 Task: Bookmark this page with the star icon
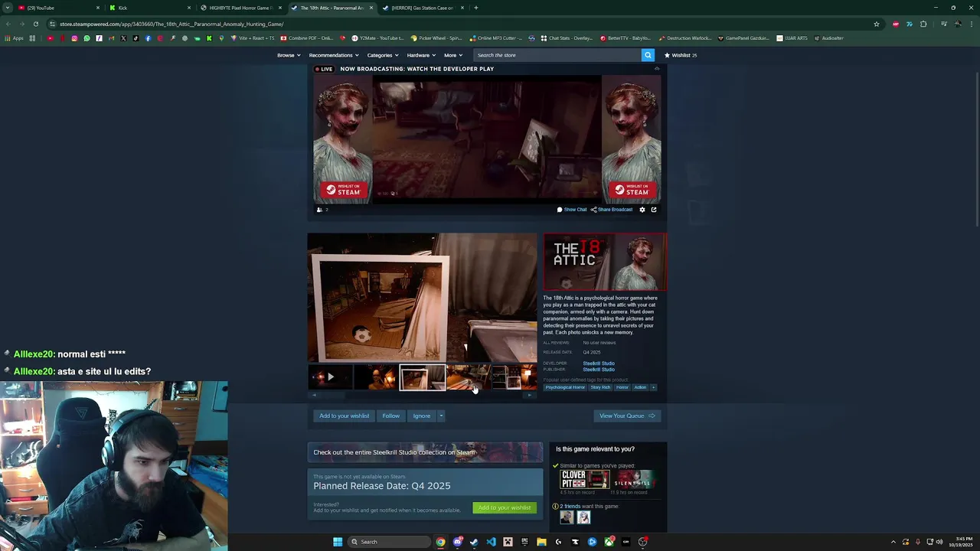click(x=877, y=24)
